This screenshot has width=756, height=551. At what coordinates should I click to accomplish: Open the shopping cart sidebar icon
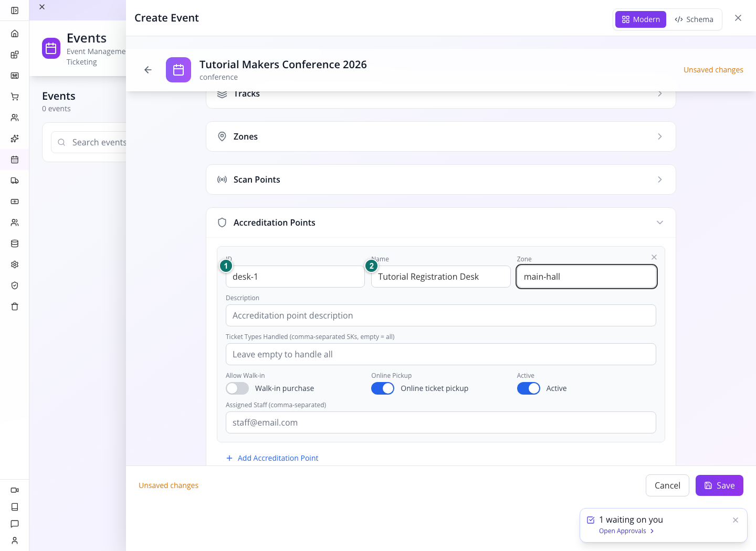tap(15, 97)
